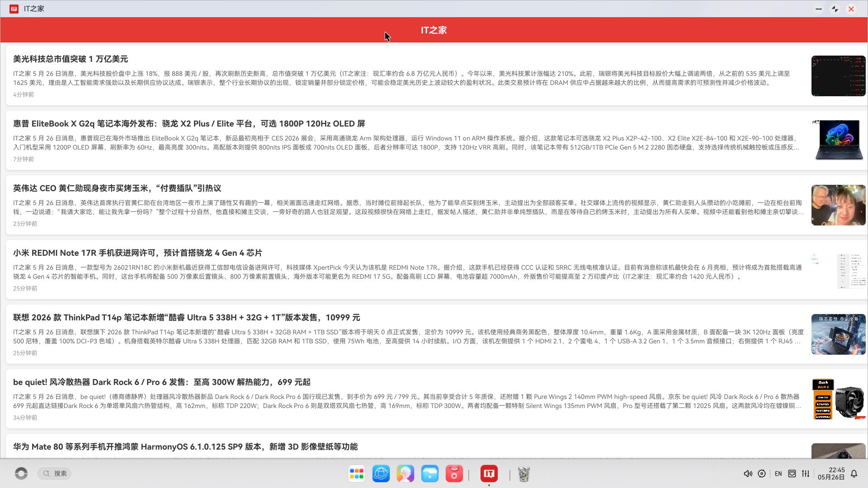
Task: Click the REDMI Note 17R document thumbnail
Action: [838, 270]
